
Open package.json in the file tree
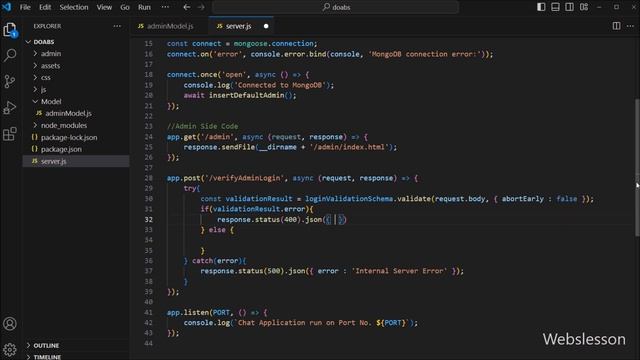(76, 149)
